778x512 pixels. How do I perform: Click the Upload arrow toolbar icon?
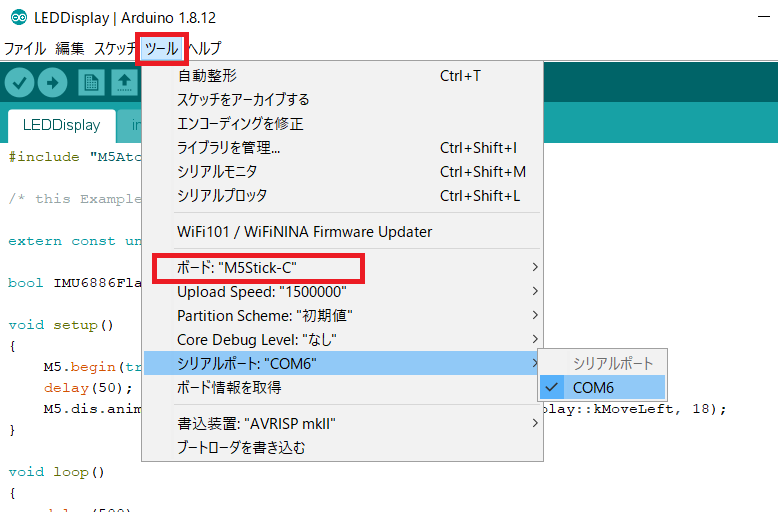coord(53,82)
